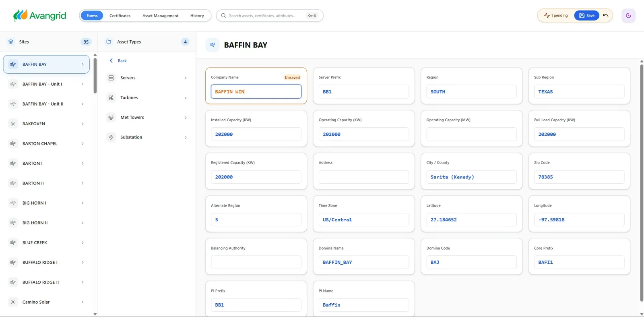This screenshot has height=317, width=644.
Task: Click the pending activity pulse icon
Action: pyautogui.click(x=547, y=16)
